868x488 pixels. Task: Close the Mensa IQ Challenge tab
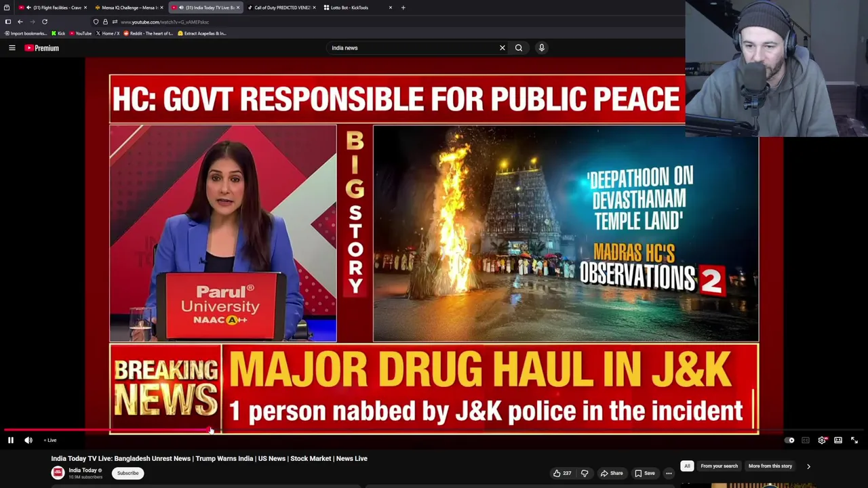(161, 7)
